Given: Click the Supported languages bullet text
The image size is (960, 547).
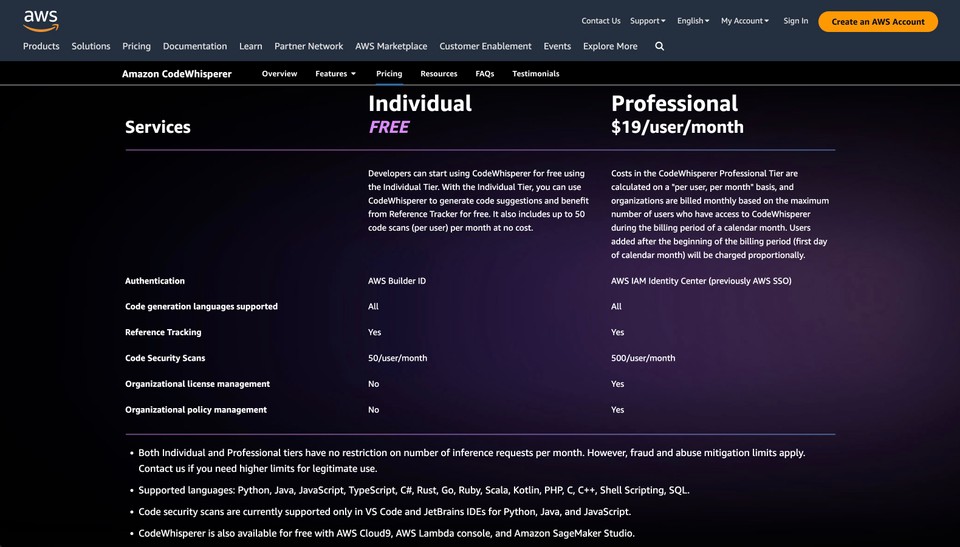Looking at the screenshot, I should (x=414, y=490).
